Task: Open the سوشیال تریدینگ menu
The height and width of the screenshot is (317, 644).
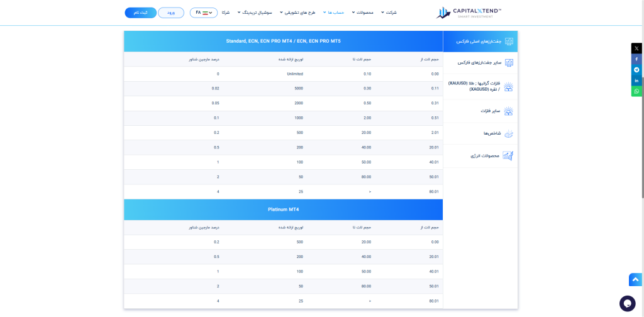Action: pos(255,13)
